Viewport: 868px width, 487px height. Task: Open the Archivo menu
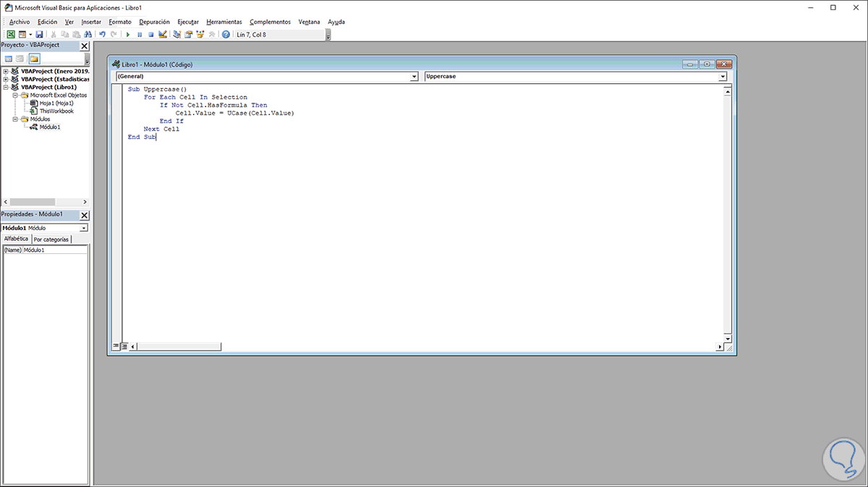click(x=20, y=22)
